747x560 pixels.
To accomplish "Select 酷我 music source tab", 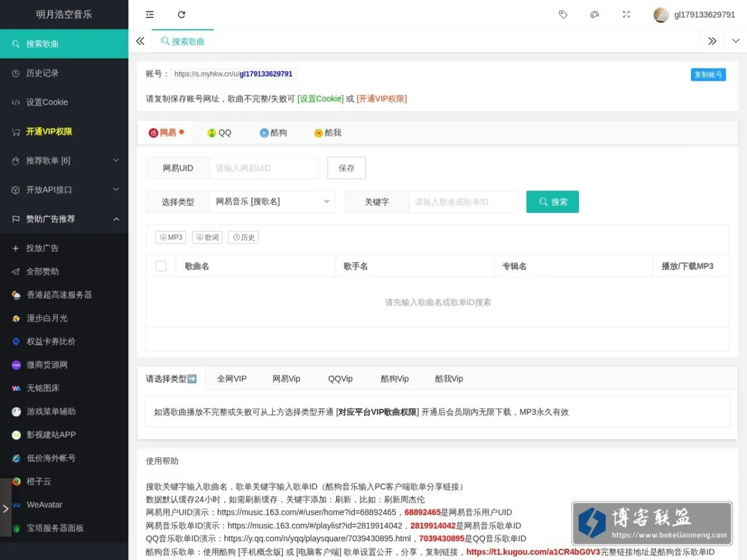I will [327, 133].
